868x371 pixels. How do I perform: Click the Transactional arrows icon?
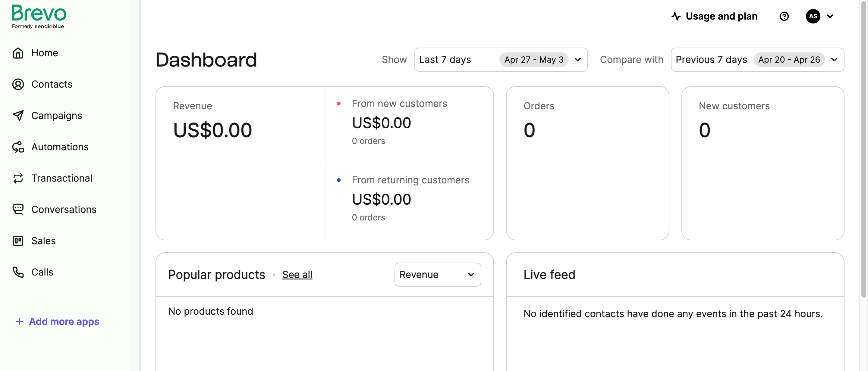click(x=18, y=178)
